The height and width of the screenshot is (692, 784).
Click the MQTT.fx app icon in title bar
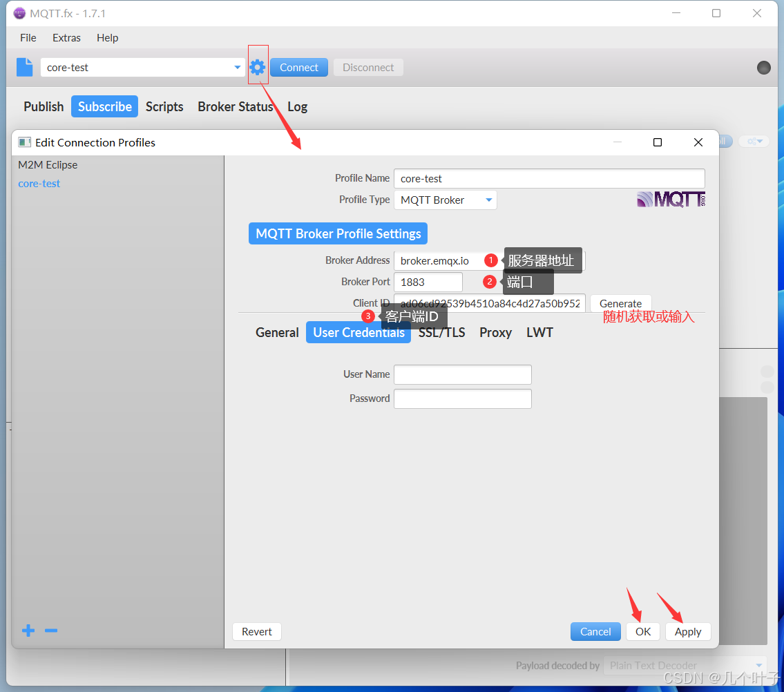(x=19, y=14)
